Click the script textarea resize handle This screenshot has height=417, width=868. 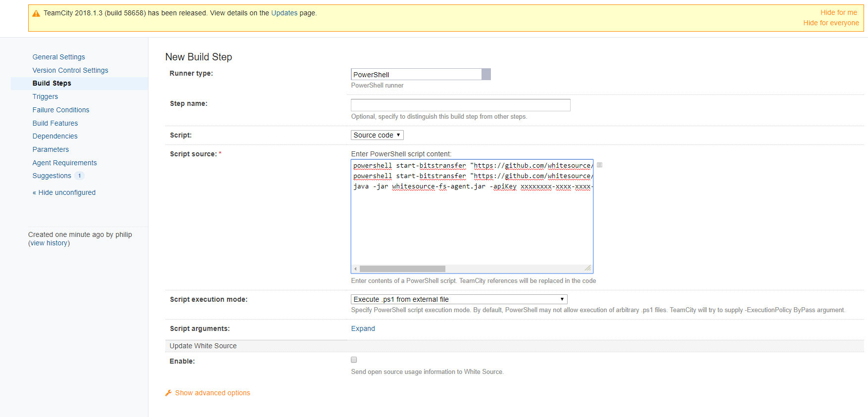pos(588,268)
